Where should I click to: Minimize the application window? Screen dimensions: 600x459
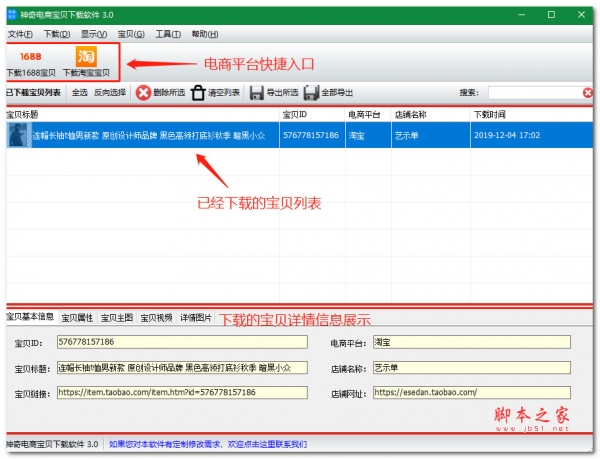pyautogui.click(x=521, y=15)
